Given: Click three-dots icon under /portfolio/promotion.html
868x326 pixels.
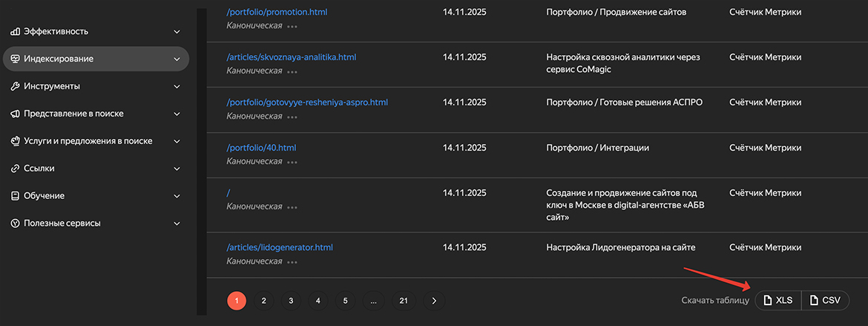Looking at the screenshot, I should [x=292, y=26].
